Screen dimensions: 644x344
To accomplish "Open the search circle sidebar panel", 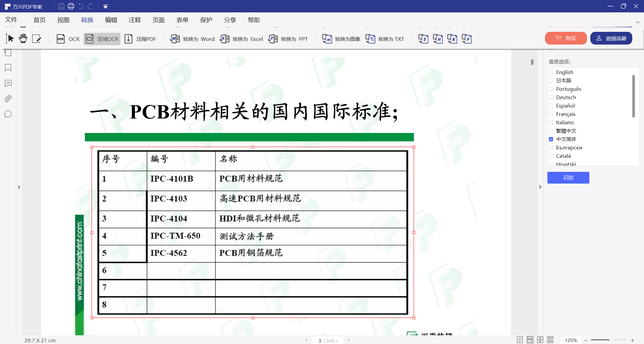I will [8, 114].
